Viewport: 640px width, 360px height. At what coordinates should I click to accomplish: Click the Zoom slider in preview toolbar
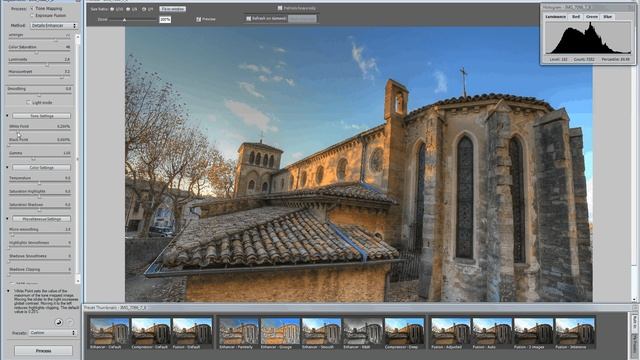(133, 20)
